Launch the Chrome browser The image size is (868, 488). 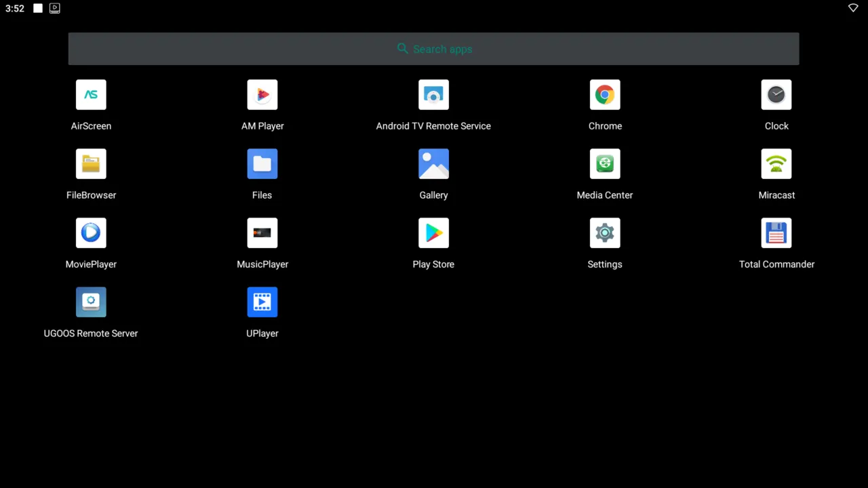[605, 95]
